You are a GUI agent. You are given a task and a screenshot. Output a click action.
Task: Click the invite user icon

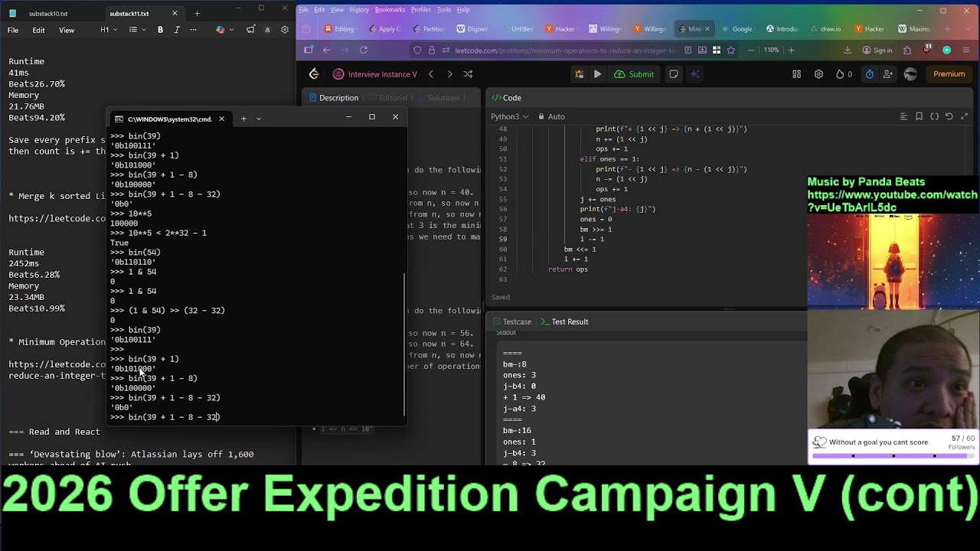click(888, 74)
